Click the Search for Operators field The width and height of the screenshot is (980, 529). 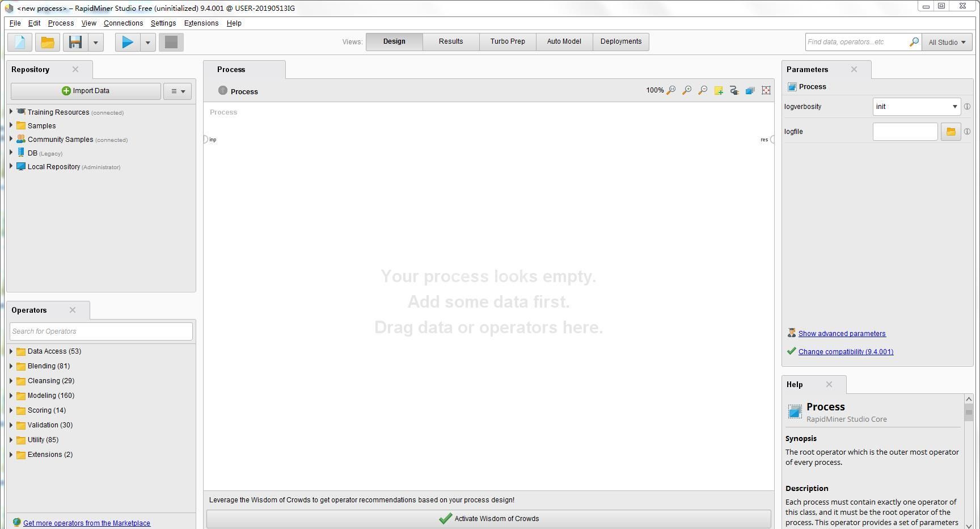[101, 331]
